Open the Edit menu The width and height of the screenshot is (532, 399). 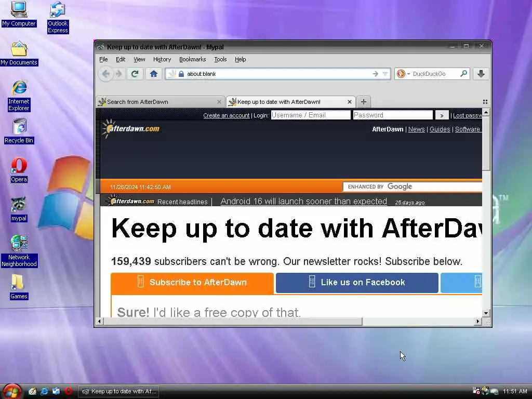pyautogui.click(x=121, y=59)
